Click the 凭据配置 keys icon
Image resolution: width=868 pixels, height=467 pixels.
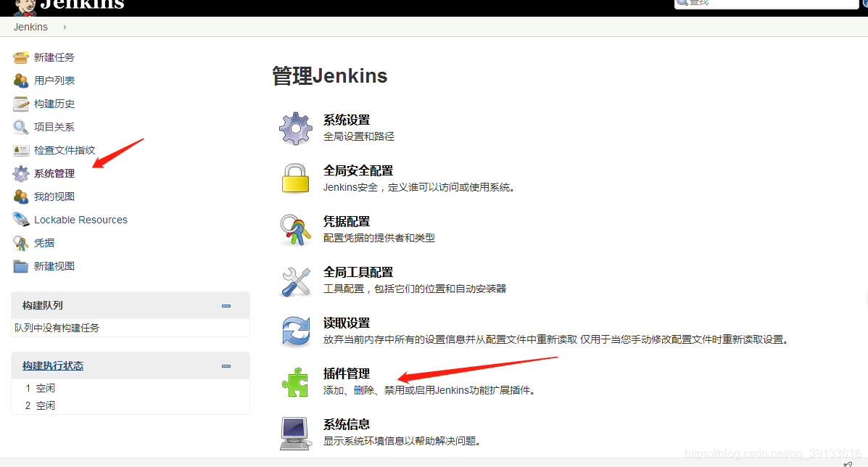tap(296, 230)
